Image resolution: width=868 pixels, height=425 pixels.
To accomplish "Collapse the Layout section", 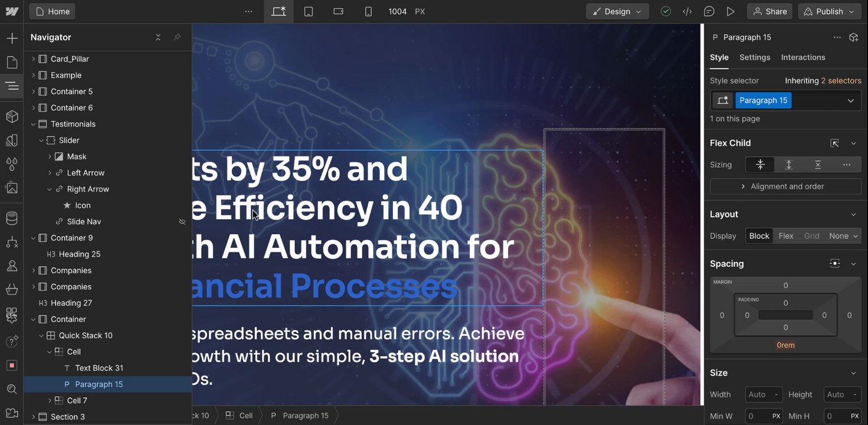I will (853, 214).
